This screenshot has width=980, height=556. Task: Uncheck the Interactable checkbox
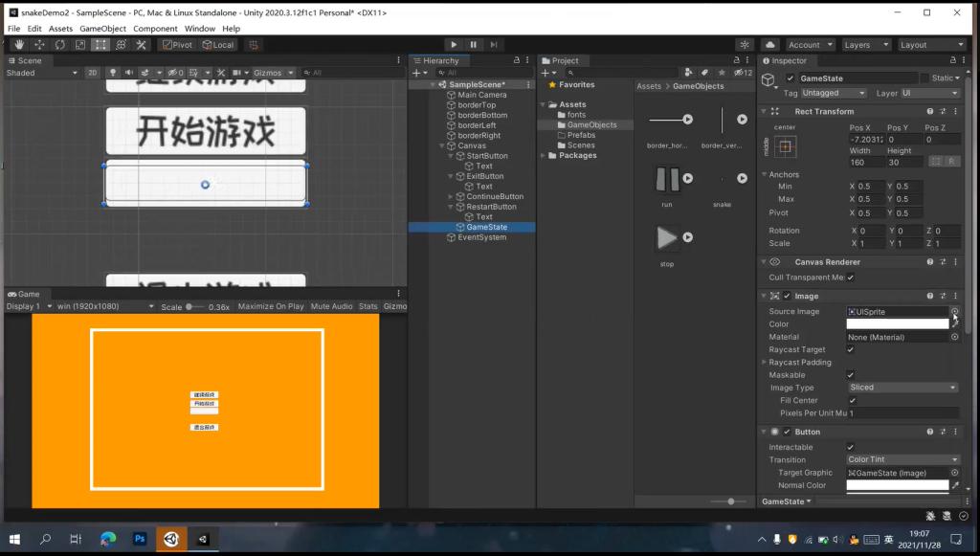850,447
